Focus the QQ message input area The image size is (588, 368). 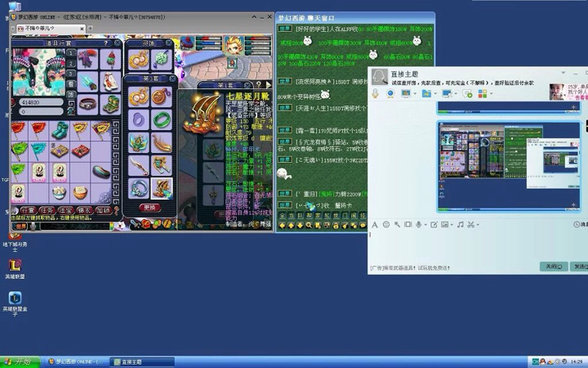476,246
